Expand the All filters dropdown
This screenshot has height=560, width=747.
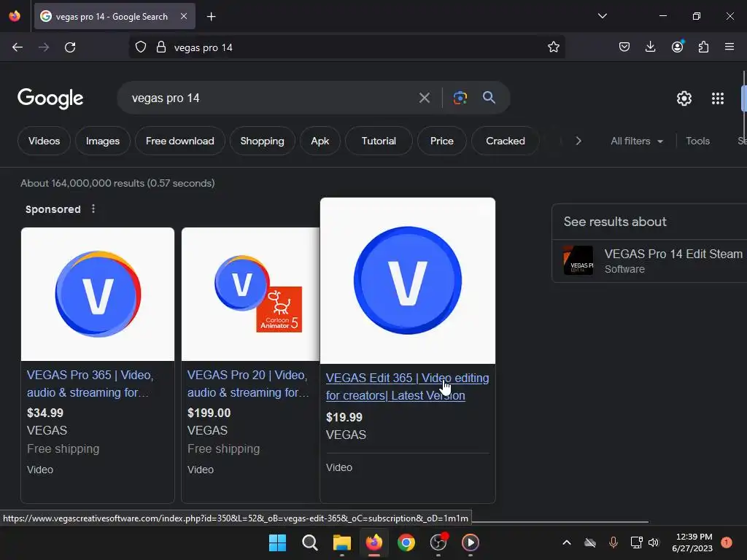[x=637, y=141]
